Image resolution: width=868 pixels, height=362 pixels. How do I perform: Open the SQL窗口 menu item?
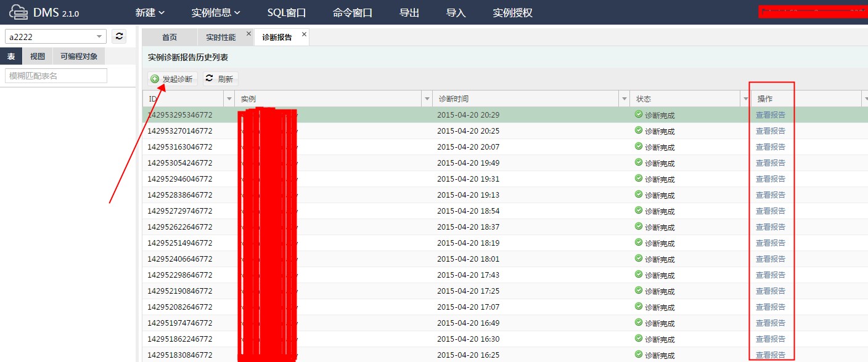pos(287,12)
